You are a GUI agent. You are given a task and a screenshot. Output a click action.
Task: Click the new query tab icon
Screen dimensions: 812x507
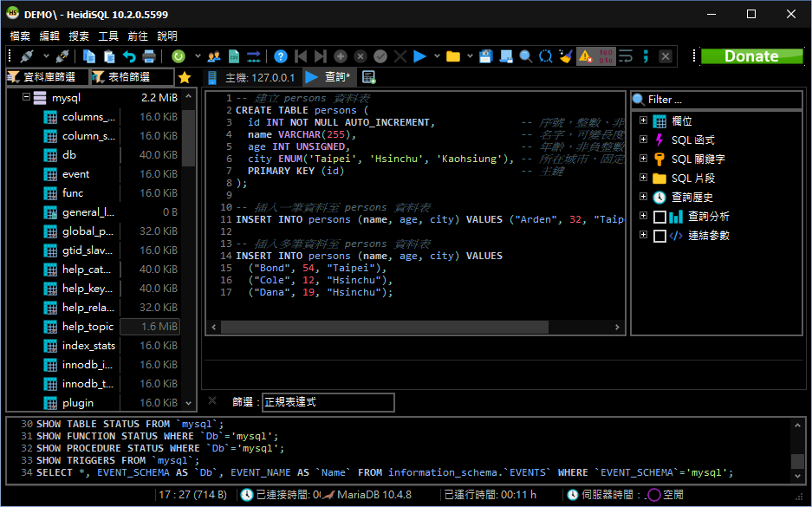368,78
